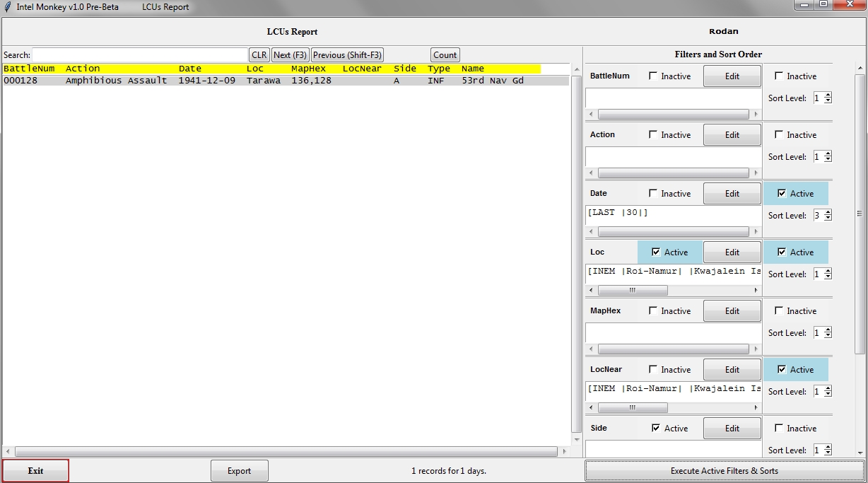This screenshot has width=868, height=483.
Task: Disable the Loc sort Active checkbox
Action: pos(781,252)
